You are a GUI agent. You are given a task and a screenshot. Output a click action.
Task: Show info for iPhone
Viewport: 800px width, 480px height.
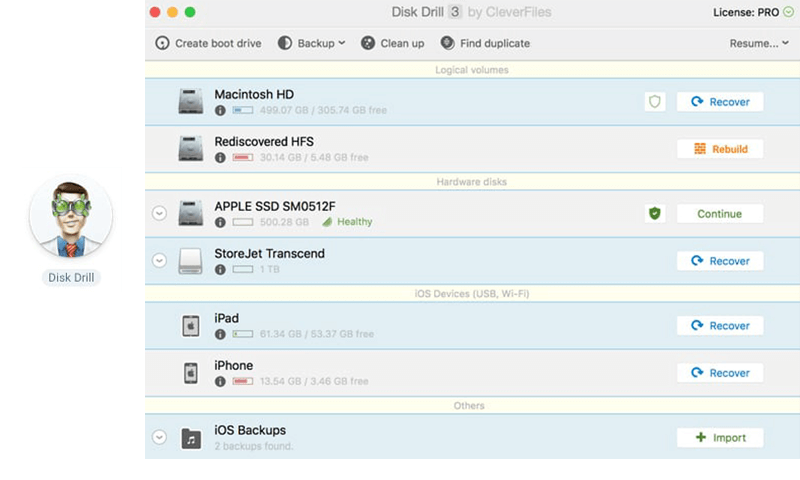[x=220, y=382]
